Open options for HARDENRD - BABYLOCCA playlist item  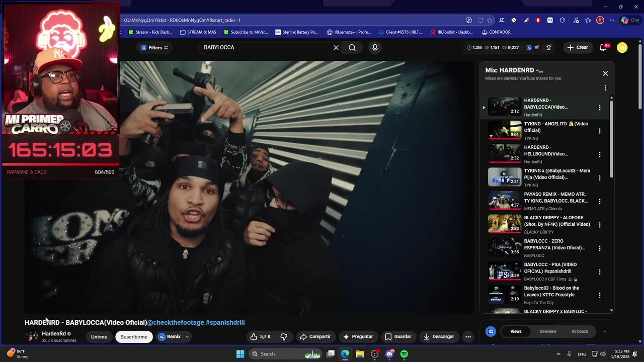pos(599,108)
